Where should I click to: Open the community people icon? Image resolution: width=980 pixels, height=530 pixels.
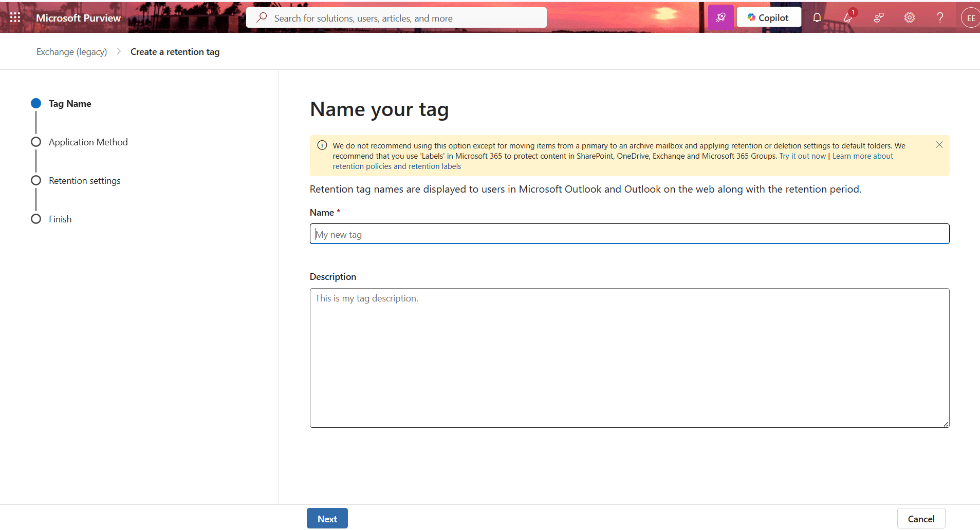click(x=879, y=18)
